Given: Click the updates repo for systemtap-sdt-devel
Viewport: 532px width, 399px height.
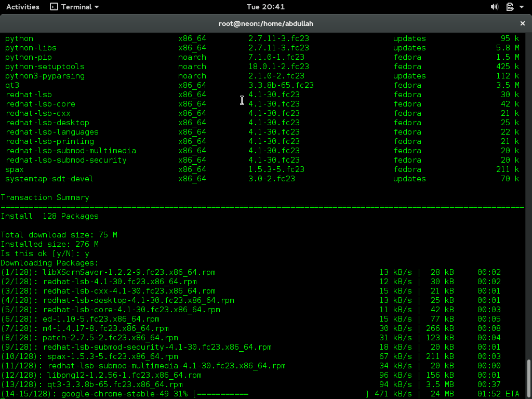Looking at the screenshot, I should (x=409, y=179).
